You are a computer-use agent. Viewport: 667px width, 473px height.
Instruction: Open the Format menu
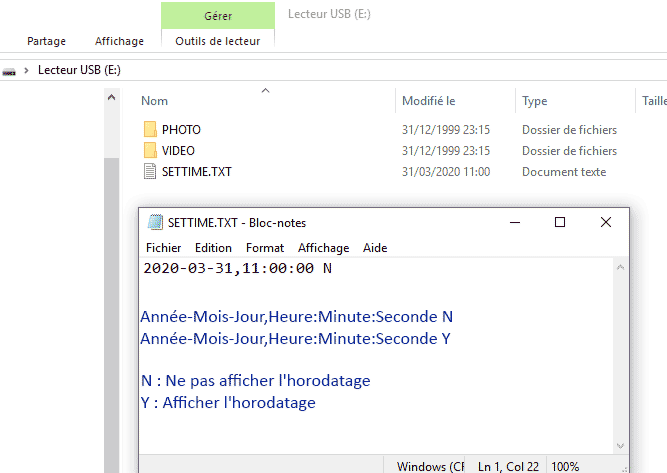(265, 248)
